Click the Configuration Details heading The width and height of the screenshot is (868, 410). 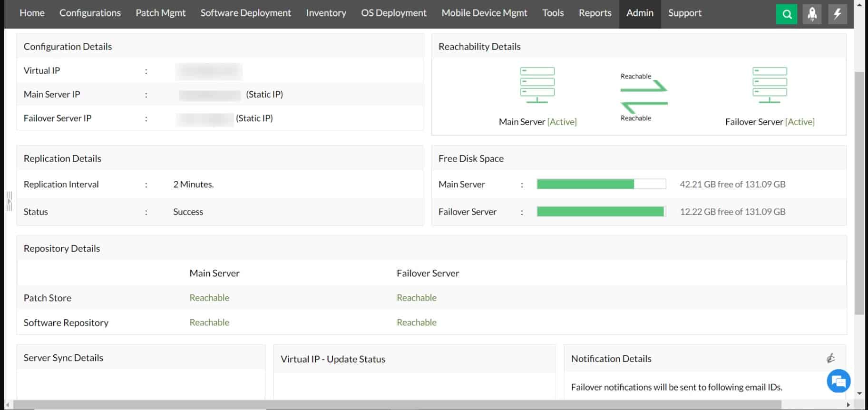pyautogui.click(x=68, y=47)
